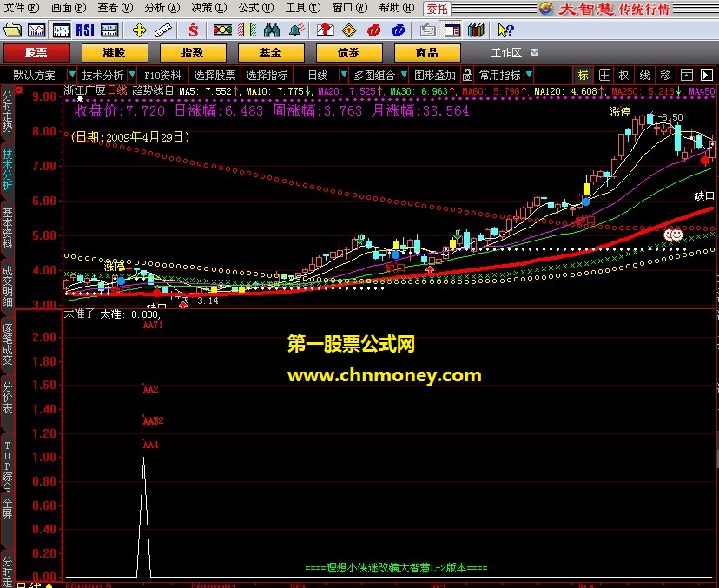Viewport: 719px width, 588px height.
Task: Switch to the 逐笔成交 side tab
Action: coord(7,345)
